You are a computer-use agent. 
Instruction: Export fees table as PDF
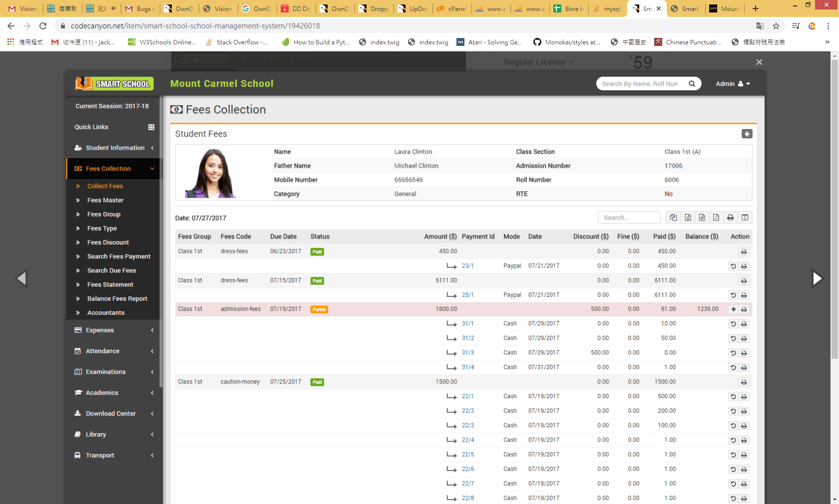(x=716, y=218)
